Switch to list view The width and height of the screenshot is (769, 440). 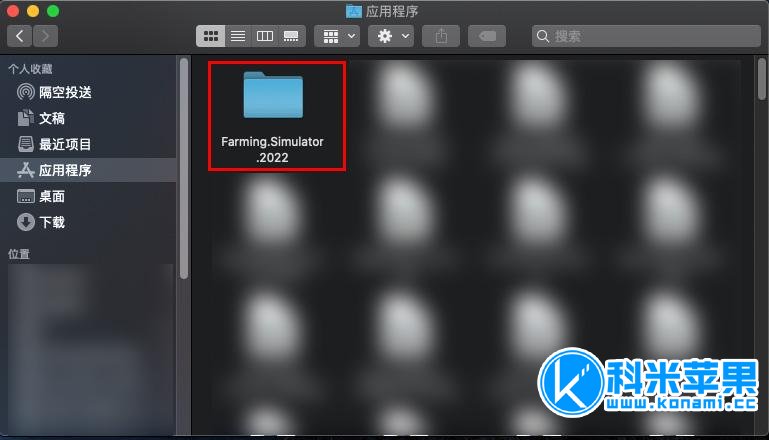pyautogui.click(x=238, y=36)
